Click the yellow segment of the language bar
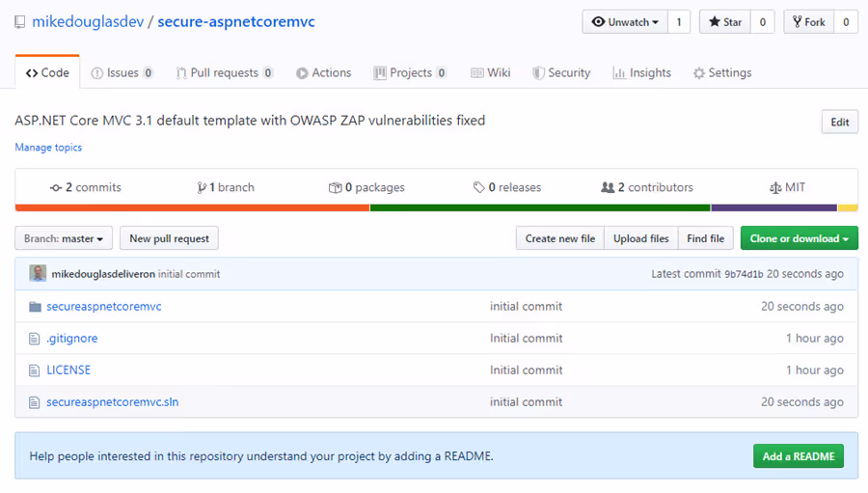868x493 pixels. 848,208
